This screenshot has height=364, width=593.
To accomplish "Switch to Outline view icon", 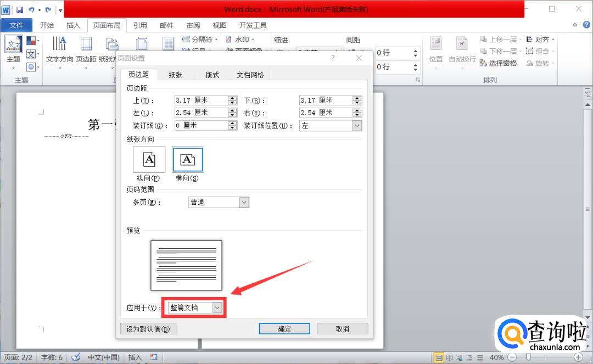I will point(469,357).
